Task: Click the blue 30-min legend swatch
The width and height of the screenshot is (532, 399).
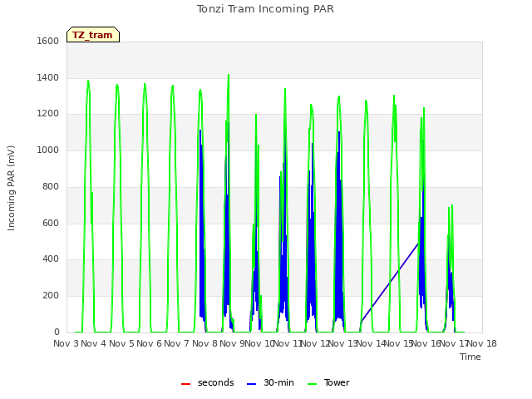Action: pyautogui.click(x=251, y=384)
